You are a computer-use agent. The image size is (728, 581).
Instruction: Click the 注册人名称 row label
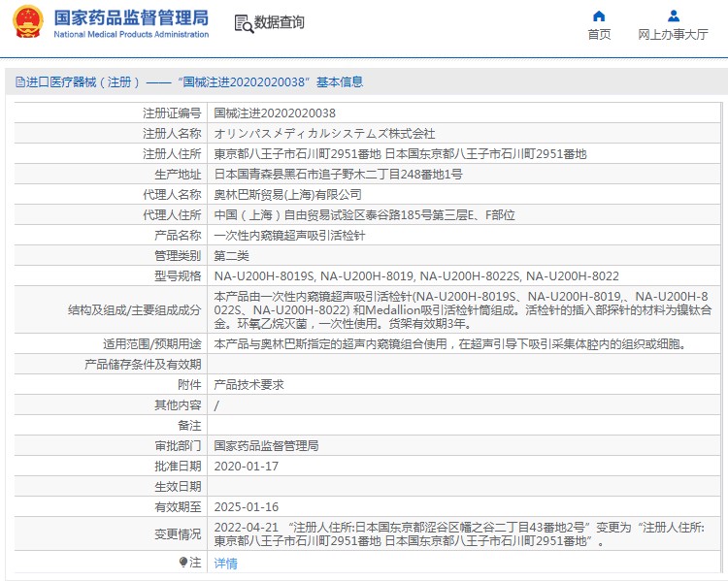172,134
